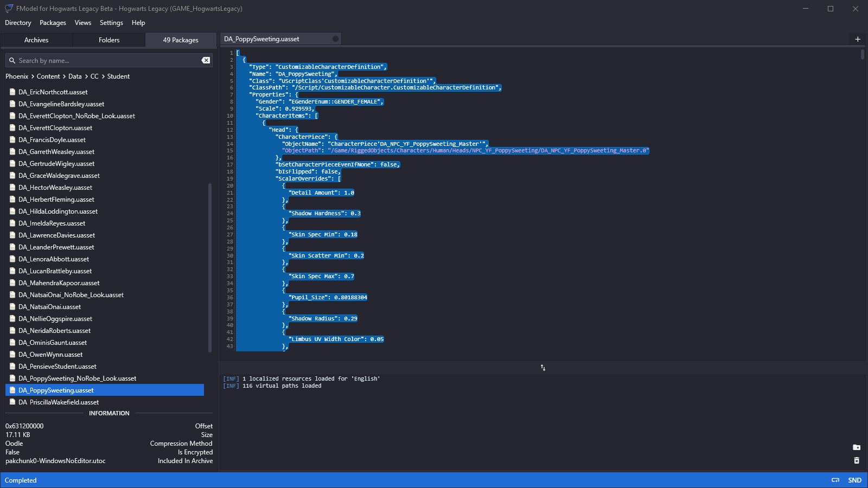
Task: Select DA_GraceWaldegrave.uasset file
Action: tap(105, 176)
